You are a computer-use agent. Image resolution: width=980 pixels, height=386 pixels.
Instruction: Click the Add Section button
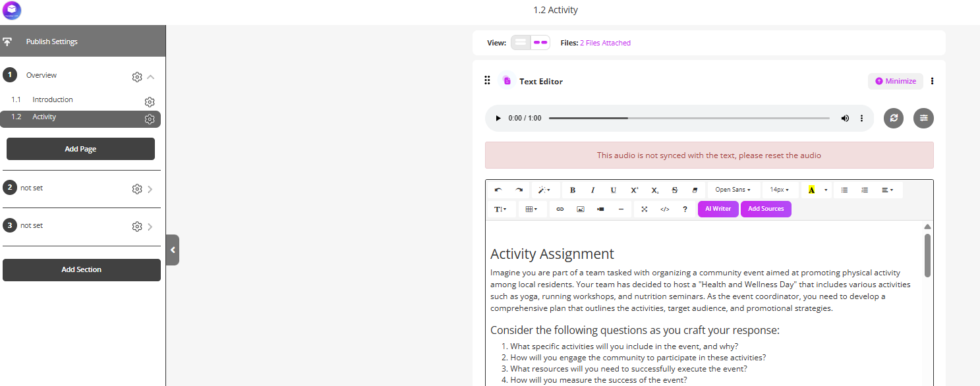point(82,269)
